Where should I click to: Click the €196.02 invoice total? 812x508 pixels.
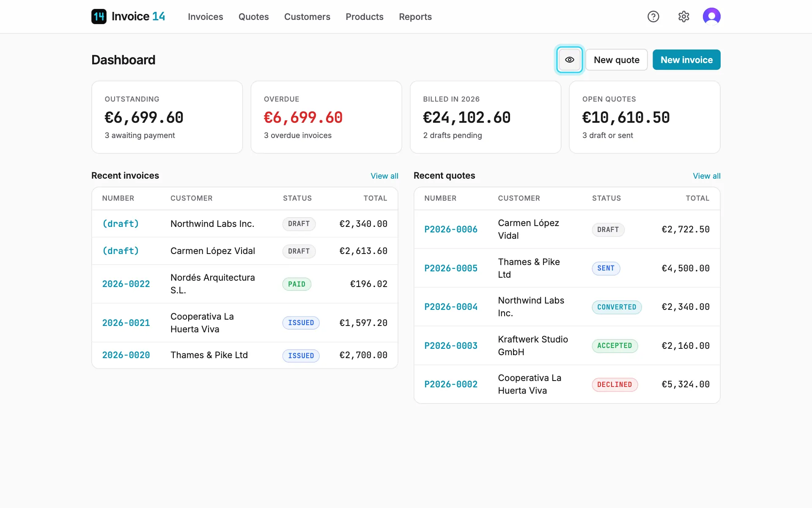(x=368, y=284)
